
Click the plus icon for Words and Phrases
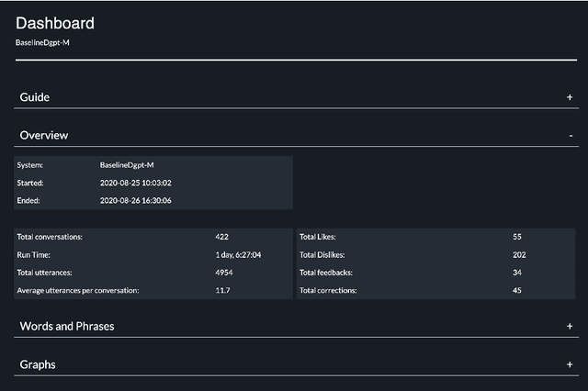570,327
